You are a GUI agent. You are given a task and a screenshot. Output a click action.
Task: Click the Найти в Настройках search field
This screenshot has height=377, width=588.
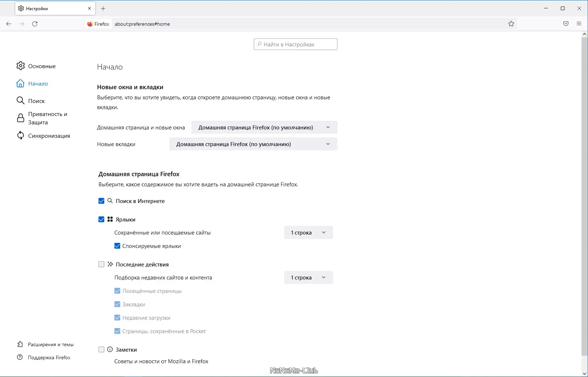[x=295, y=44]
